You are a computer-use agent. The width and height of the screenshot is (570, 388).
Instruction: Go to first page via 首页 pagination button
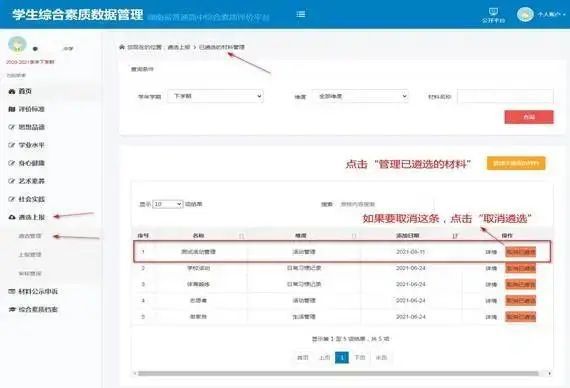tap(303, 358)
